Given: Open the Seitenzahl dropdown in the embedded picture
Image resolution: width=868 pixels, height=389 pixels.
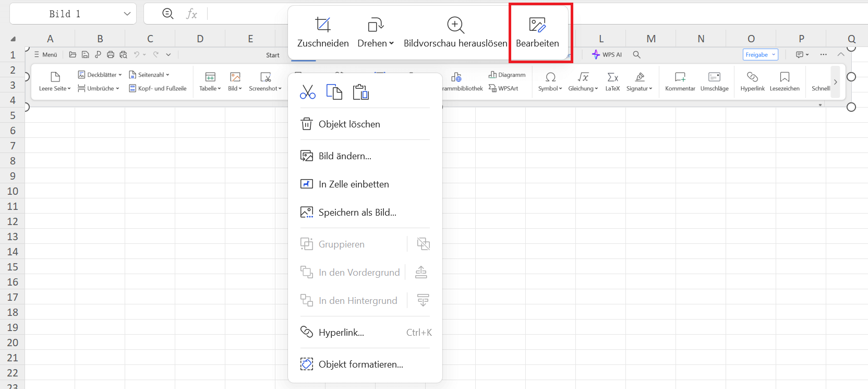Looking at the screenshot, I should pyautogui.click(x=149, y=75).
